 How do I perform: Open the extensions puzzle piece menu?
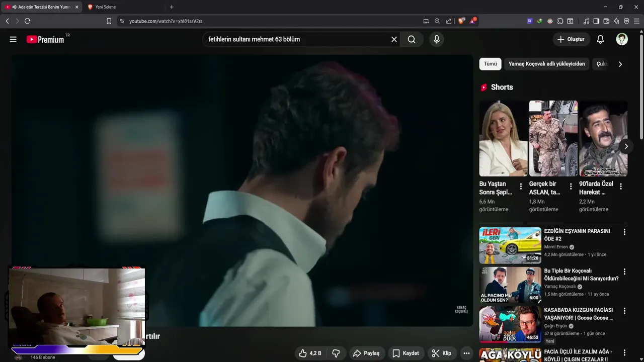tap(560, 21)
